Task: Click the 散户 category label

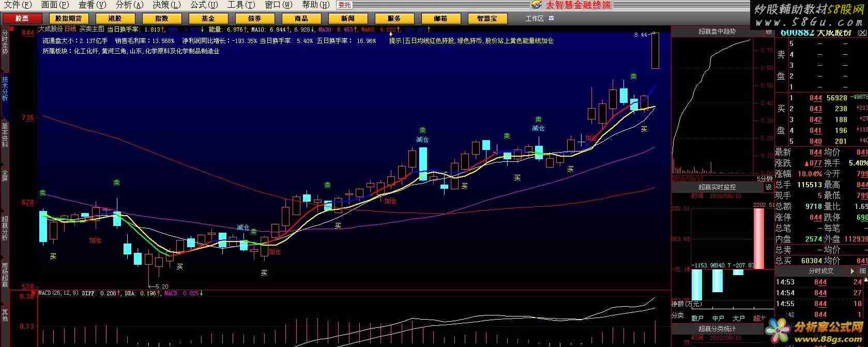Action: click(x=697, y=319)
